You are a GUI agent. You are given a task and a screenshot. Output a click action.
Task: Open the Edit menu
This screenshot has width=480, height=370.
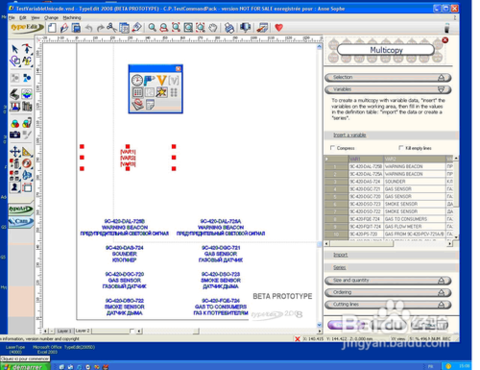[23, 18]
